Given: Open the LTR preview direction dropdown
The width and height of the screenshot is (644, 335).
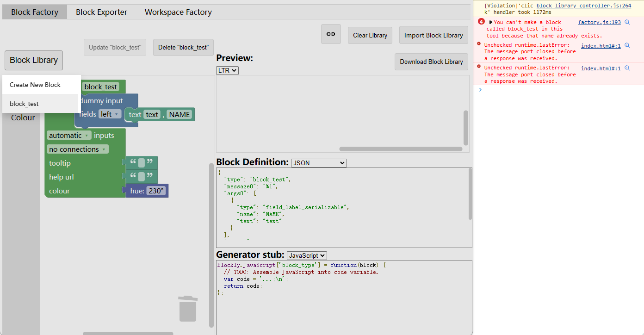Looking at the screenshot, I should [227, 70].
